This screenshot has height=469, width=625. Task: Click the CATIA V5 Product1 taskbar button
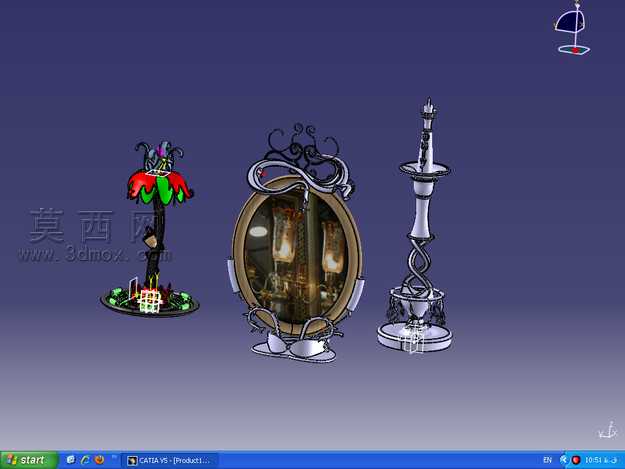tap(170, 461)
